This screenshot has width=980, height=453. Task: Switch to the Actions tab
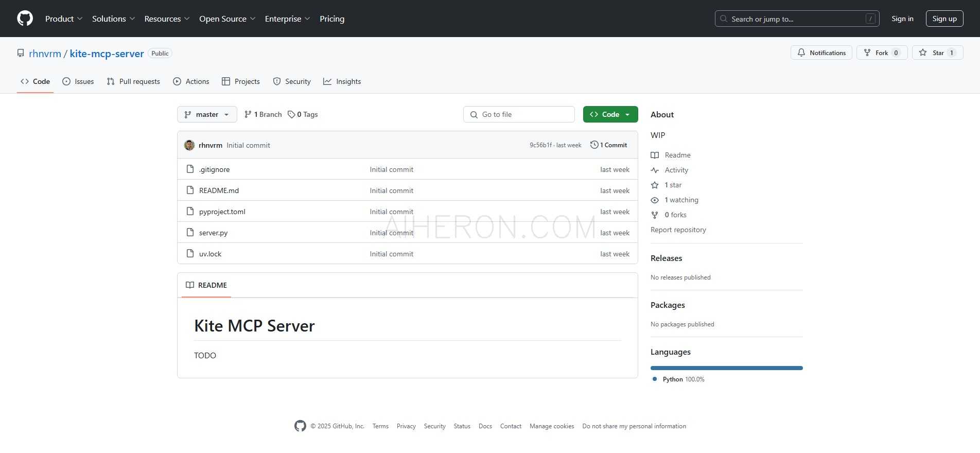(x=191, y=81)
